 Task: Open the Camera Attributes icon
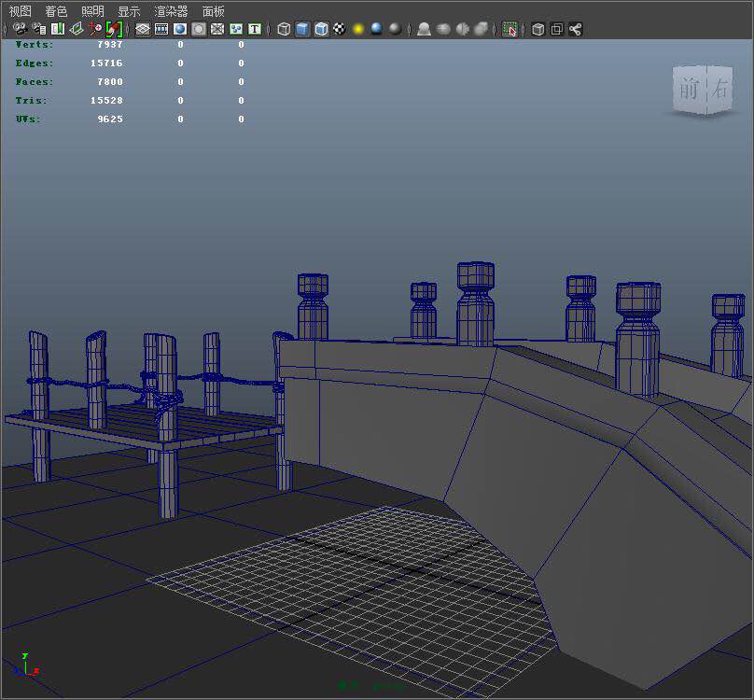[39, 29]
